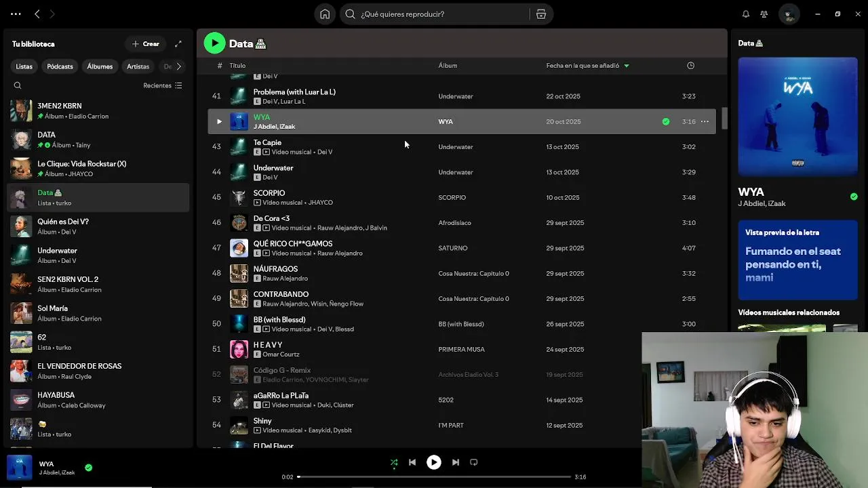Play the Data playlist with green button
The width and height of the screenshot is (868, 488).
pos(214,43)
